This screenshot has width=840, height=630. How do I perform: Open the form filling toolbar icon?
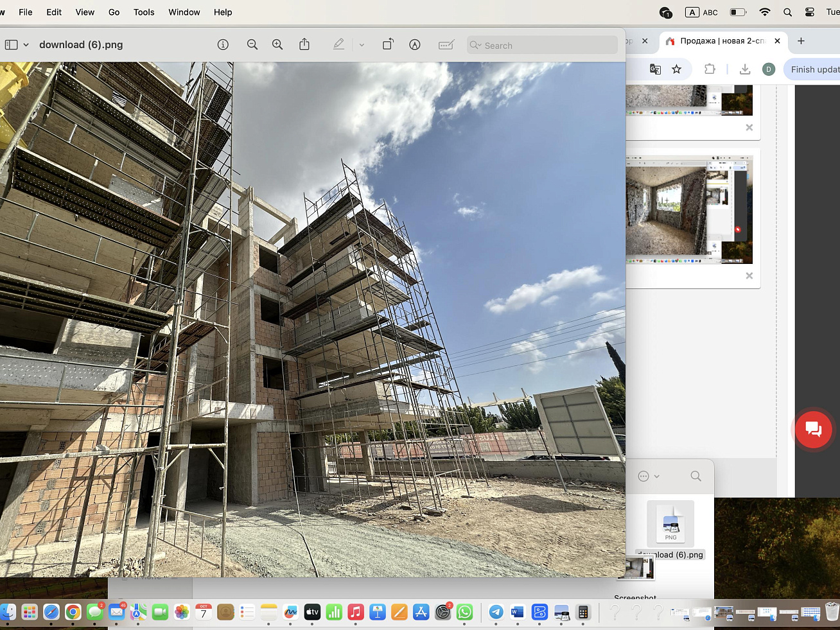point(446,45)
